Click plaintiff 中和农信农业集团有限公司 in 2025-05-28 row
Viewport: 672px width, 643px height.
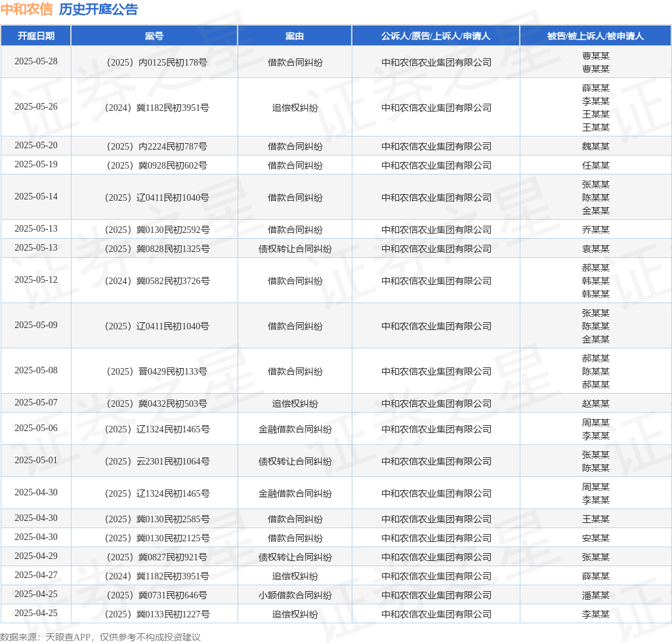[x=436, y=62]
